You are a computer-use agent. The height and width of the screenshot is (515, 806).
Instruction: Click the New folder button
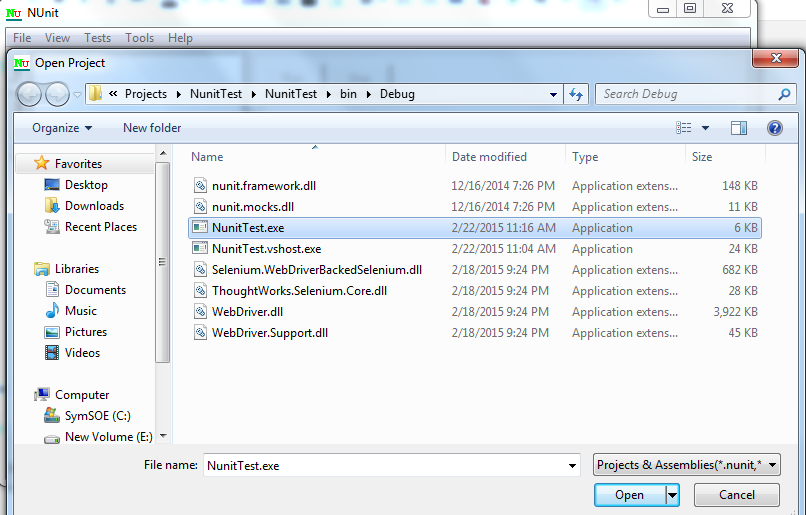click(152, 127)
